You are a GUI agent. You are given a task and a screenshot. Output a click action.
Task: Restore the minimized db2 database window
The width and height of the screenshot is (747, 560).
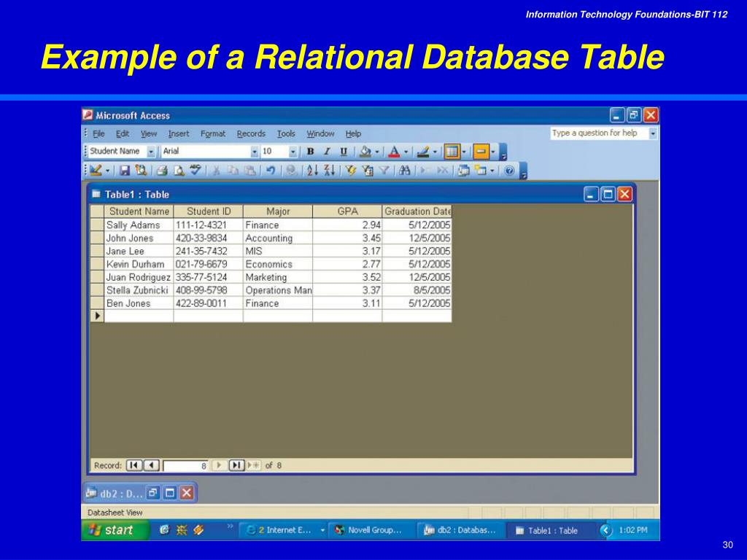pyautogui.click(x=153, y=493)
